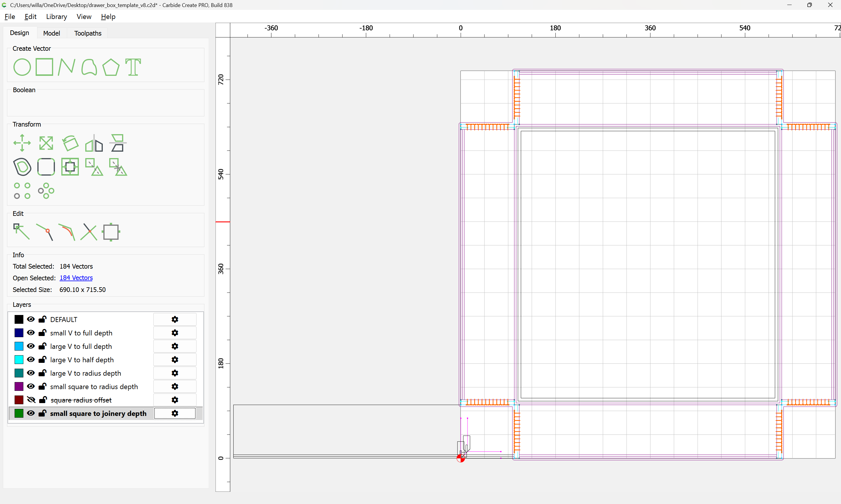Select the Create Circle tool

pyautogui.click(x=22, y=67)
